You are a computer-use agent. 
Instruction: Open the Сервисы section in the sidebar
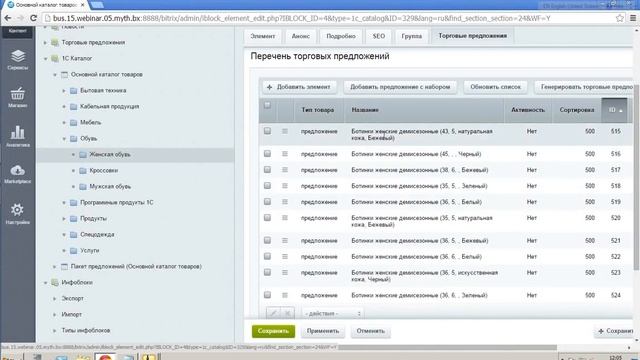pos(18,60)
